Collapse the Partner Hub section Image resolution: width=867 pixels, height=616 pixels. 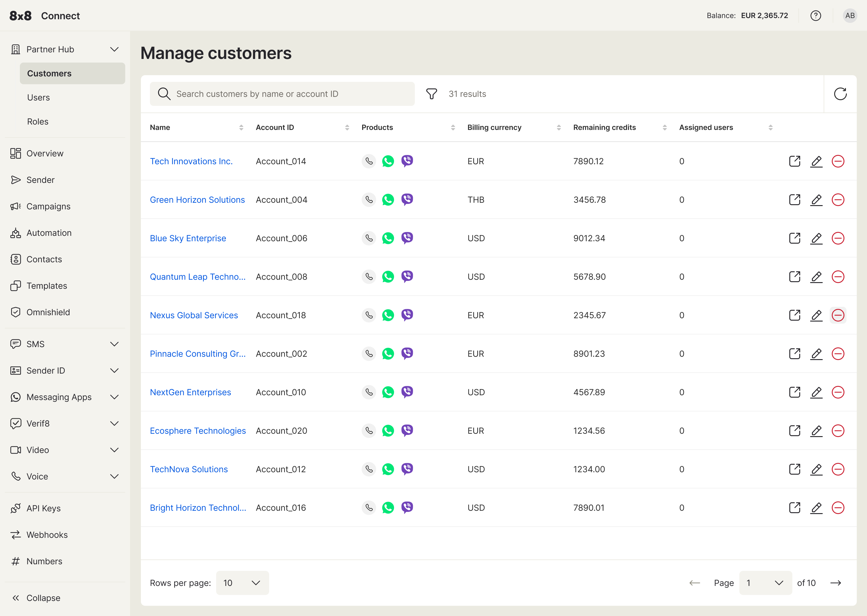[x=114, y=49]
